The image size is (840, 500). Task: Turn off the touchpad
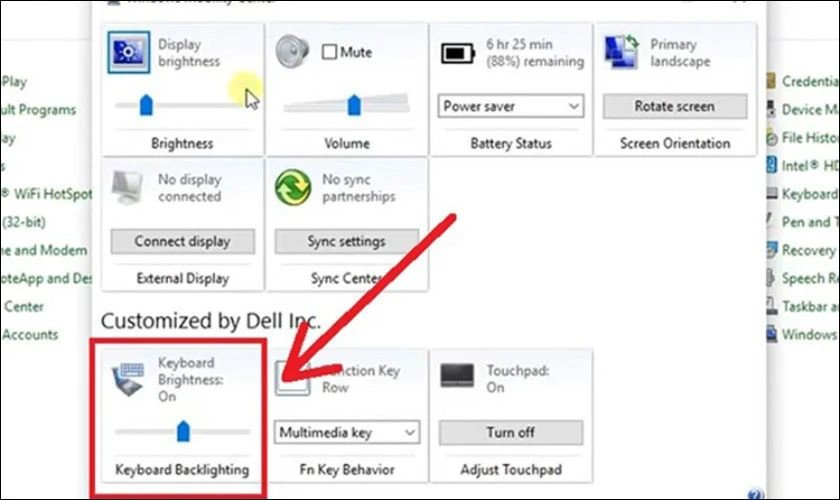tap(510, 432)
